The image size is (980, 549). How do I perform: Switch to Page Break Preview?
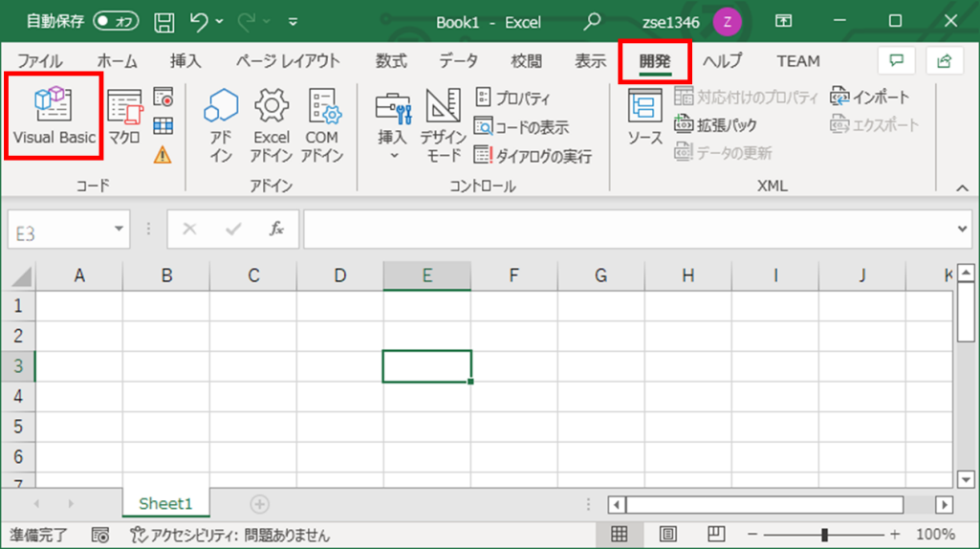(x=716, y=534)
